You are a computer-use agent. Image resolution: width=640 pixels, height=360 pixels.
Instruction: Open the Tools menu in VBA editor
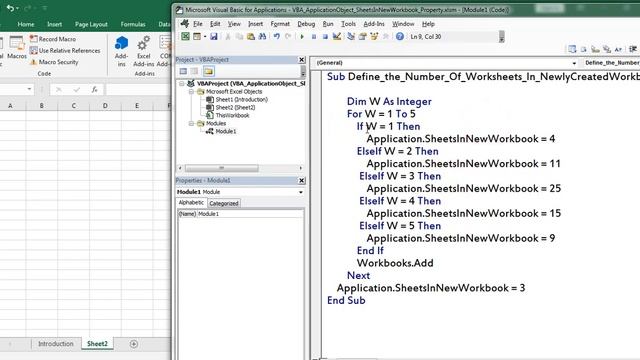[348, 24]
